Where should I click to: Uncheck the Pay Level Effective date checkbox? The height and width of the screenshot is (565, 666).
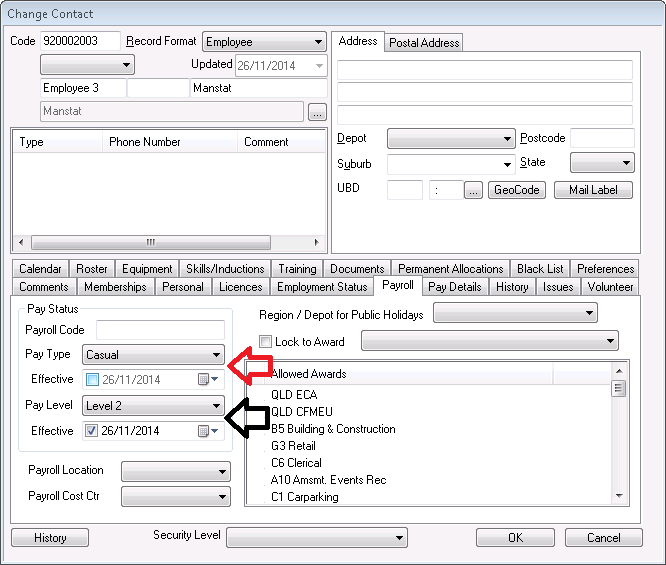pyautogui.click(x=93, y=431)
